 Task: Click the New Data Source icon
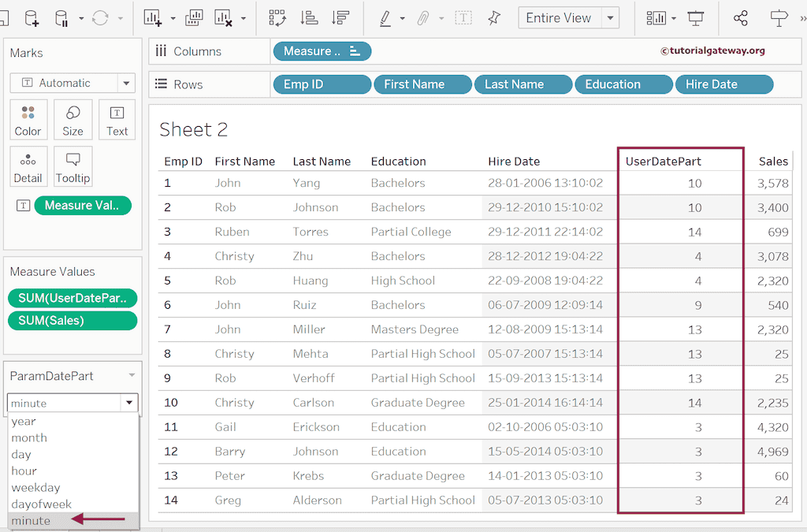(32, 18)
